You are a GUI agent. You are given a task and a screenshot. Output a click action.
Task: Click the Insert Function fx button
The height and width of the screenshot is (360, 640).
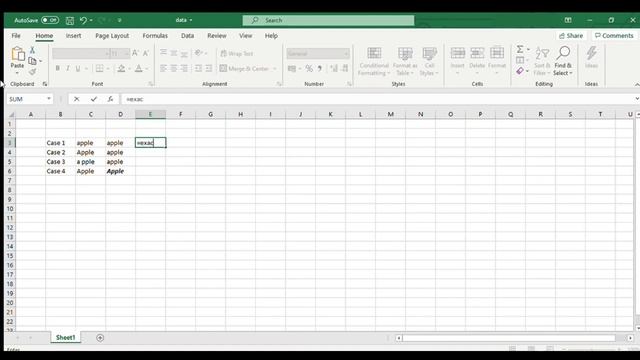tap(110, 99)
